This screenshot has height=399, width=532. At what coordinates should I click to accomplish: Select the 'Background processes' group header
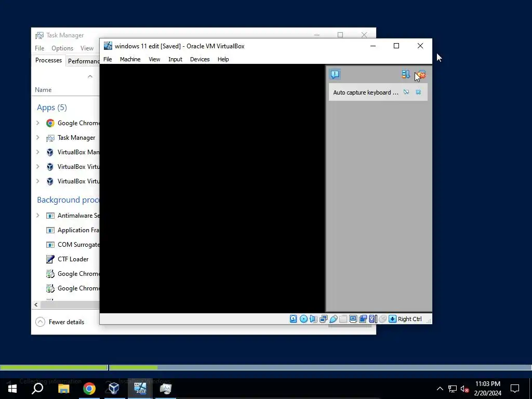coord(68,200)
